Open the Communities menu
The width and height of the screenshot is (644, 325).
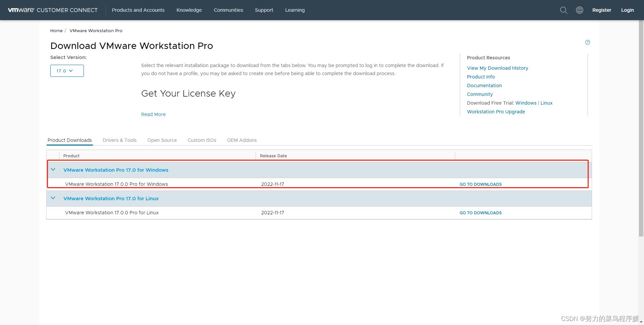click(228, 10)
